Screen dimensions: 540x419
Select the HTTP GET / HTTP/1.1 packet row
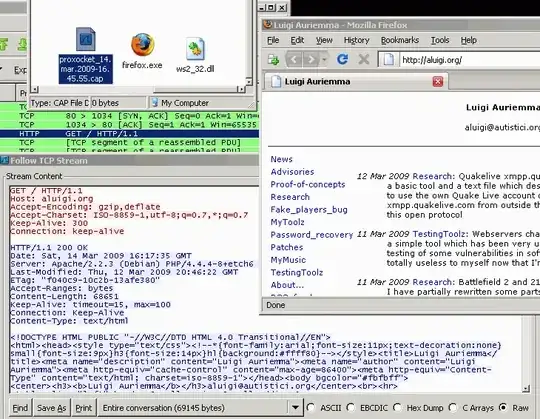129,134
